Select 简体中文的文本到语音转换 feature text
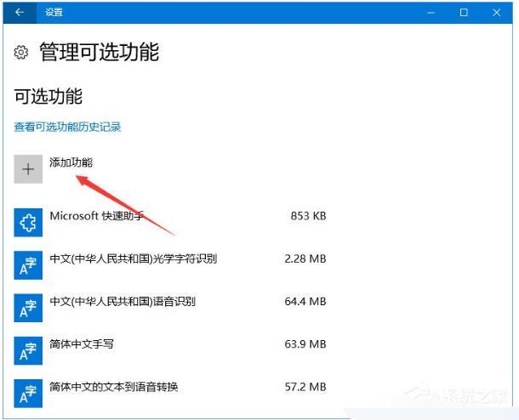The image size is (519, 420). pyautogui.click(x=114, y=387)
